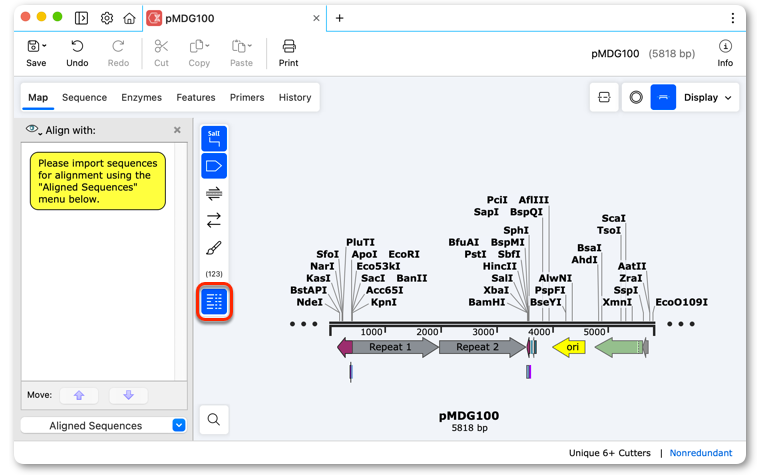Switch to circular map view
Image resolution: width=763 pixels, height=475 pixels.
[636, 97]
